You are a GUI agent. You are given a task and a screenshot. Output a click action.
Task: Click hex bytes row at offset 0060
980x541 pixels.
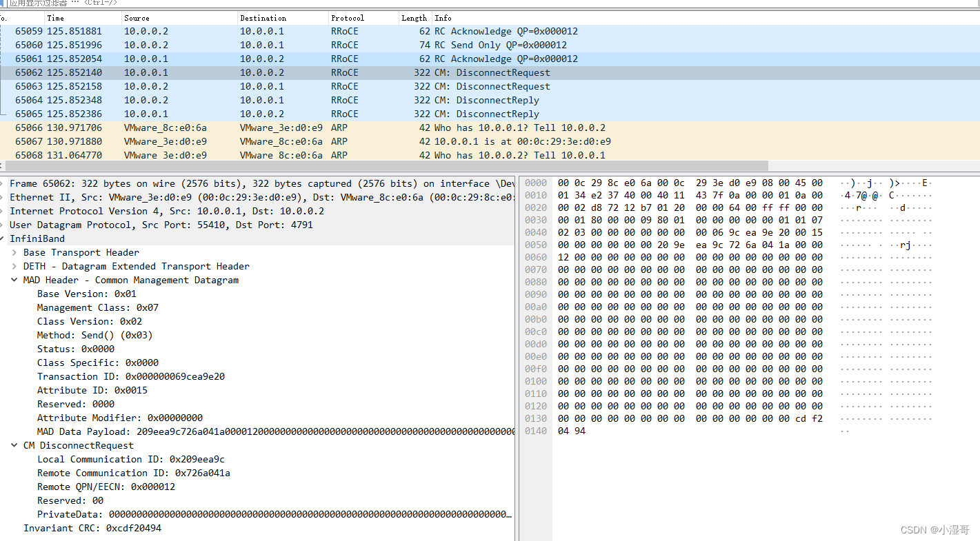[x=690, y=257]
